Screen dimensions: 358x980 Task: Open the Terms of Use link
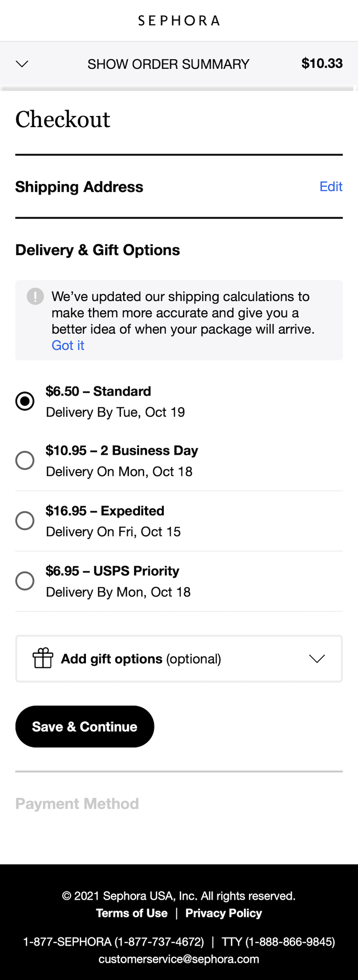tap(131, 913)
